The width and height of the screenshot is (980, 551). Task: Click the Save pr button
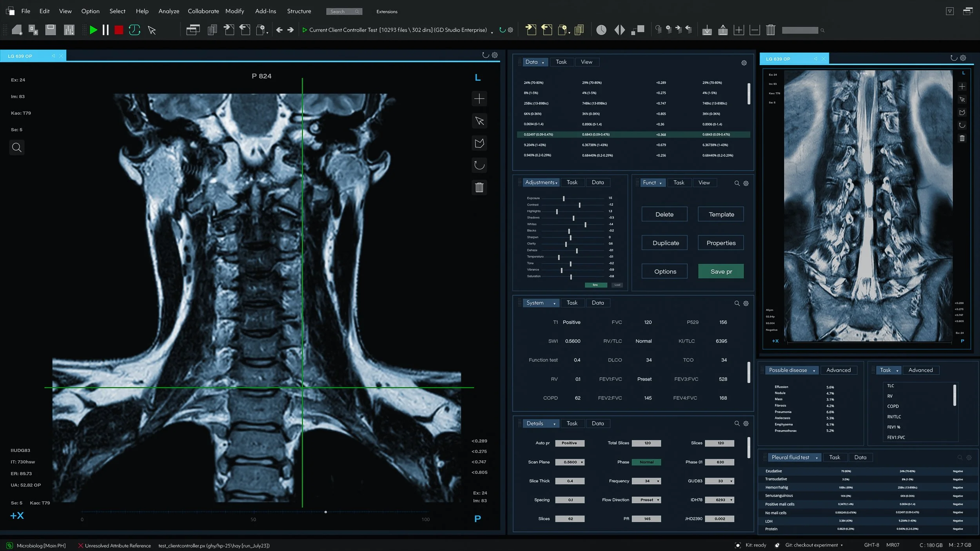point(720,271)
